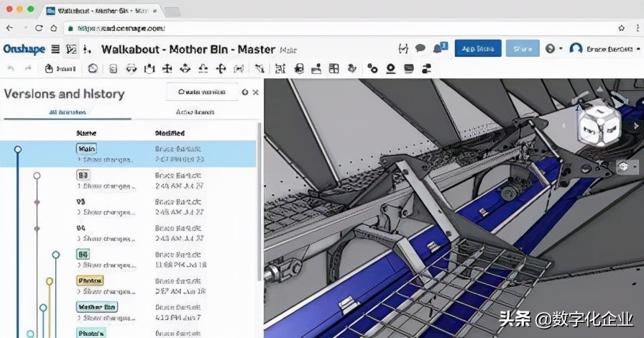Open the help menu dropdown in header

click(x=553, y=49)
